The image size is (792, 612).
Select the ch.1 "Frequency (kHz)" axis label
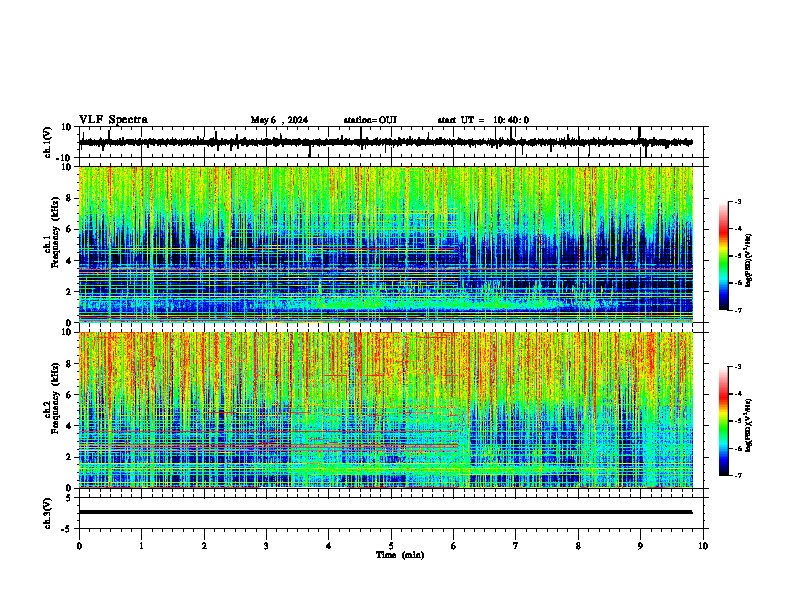tap(55, 233)
